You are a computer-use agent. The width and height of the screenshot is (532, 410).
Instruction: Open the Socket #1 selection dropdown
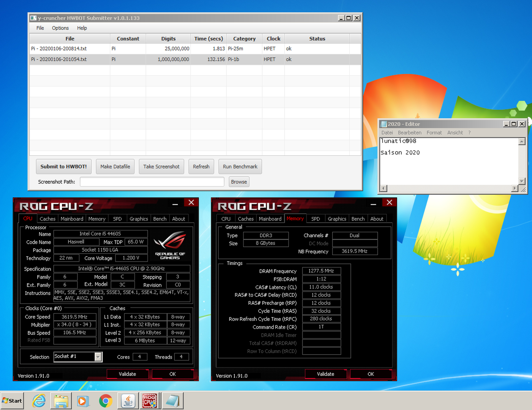(98, 357)
